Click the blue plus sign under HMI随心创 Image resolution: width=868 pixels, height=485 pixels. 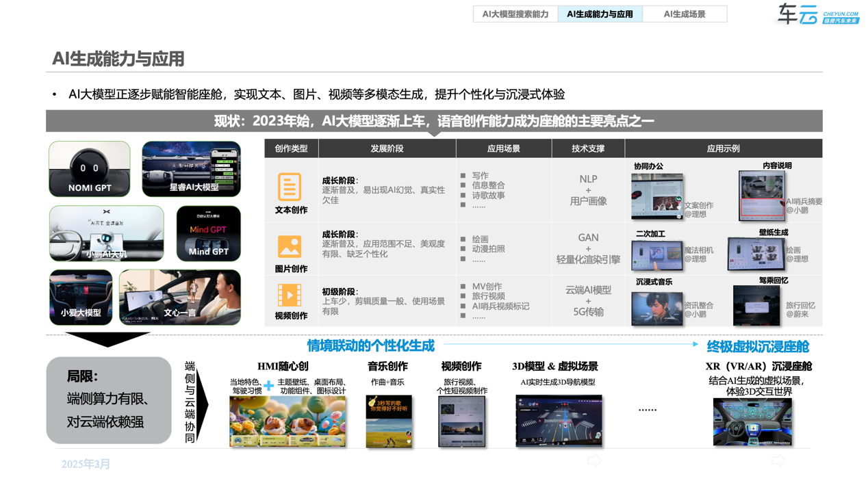click(269, 386)
